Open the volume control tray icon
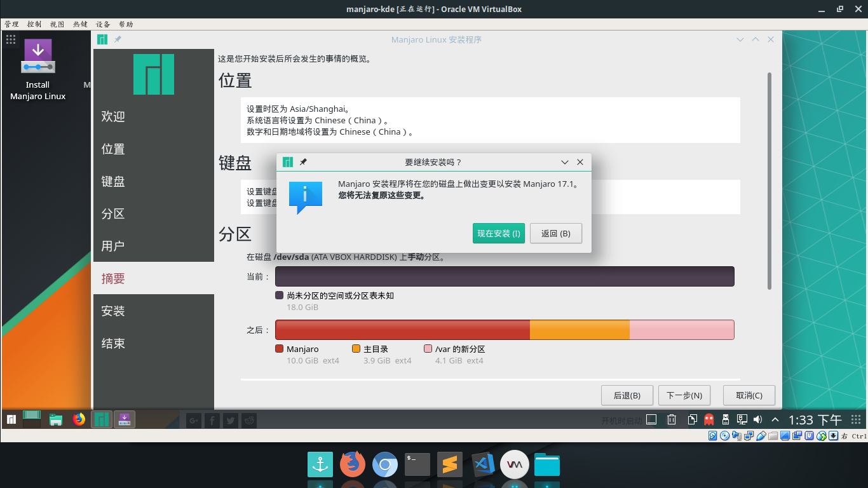 [x=757, y=419]
